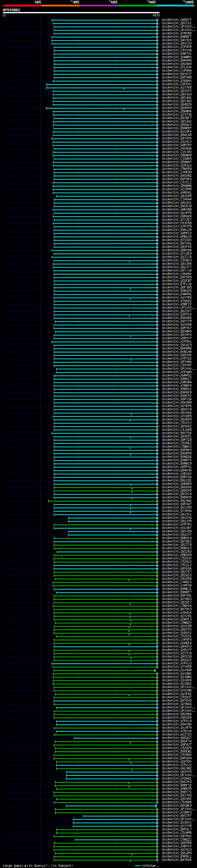Image resolution: width=197 pixels, height=868 pixels.
Task: Click hit label UniRef100_B9STP7
Action: pos(177,815)
